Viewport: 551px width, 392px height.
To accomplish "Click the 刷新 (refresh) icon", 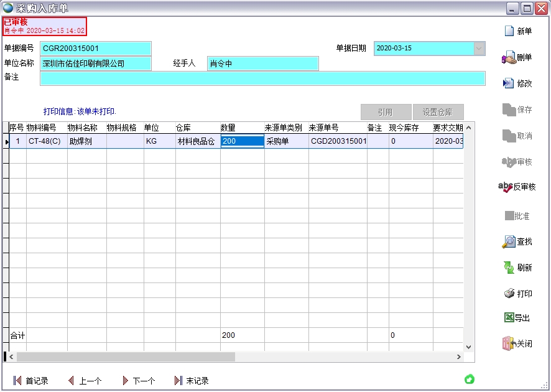I will (509, 268).
